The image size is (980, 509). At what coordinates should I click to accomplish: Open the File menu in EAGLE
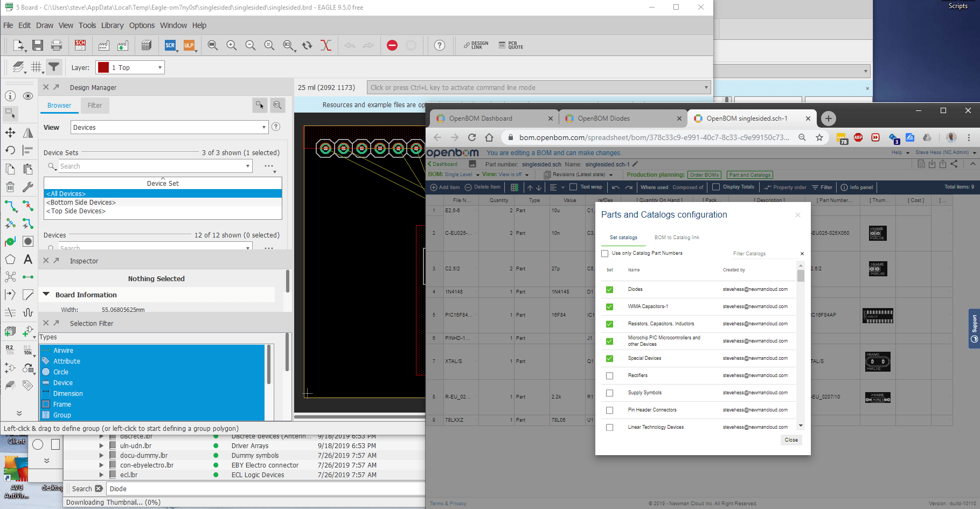8,25
